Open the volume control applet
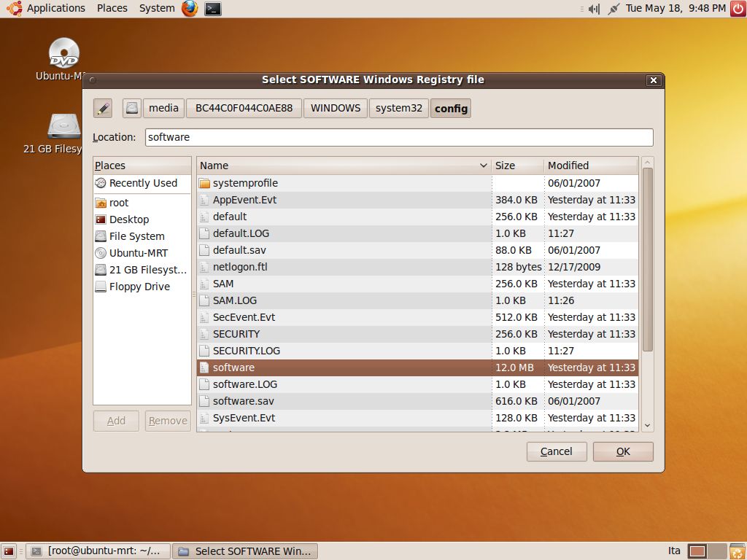This screenshot has width=747, height=560. (594, 9)
